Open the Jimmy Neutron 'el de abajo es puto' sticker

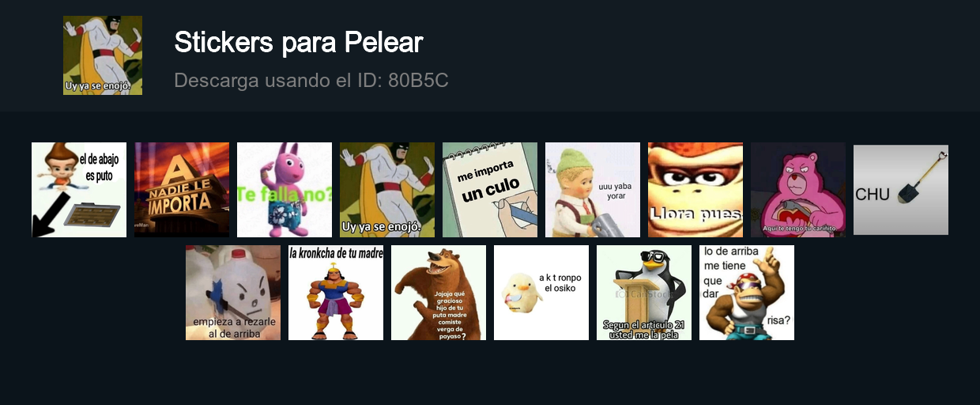[79, 190]
